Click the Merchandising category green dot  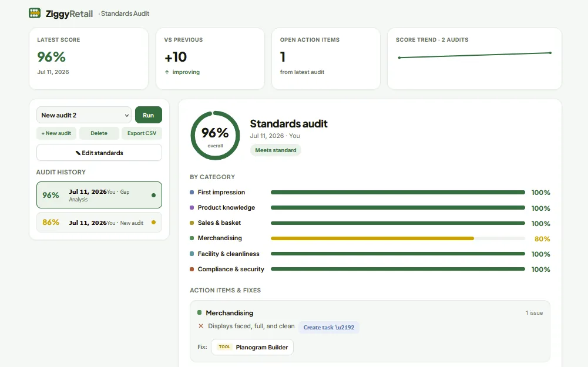192,238
